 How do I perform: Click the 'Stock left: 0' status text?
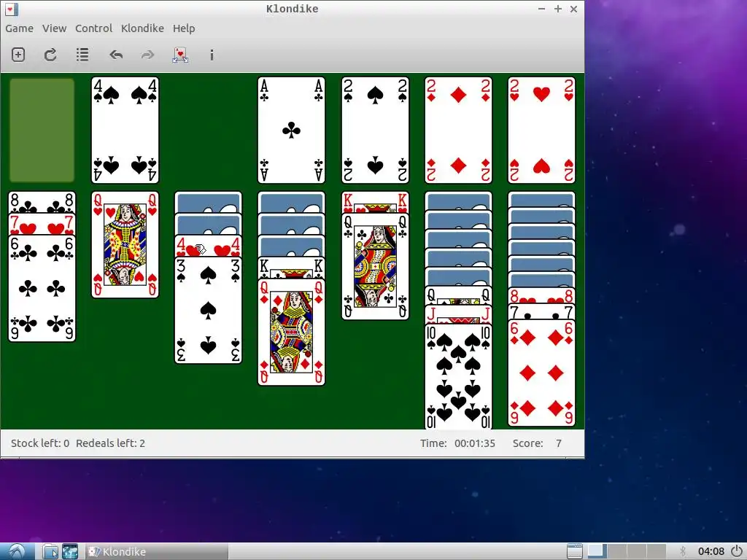(x=40, y=443)
